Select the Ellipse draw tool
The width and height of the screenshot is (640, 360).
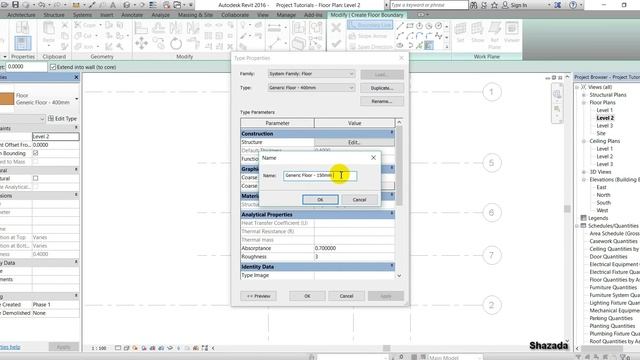click(x=400, y=46)
